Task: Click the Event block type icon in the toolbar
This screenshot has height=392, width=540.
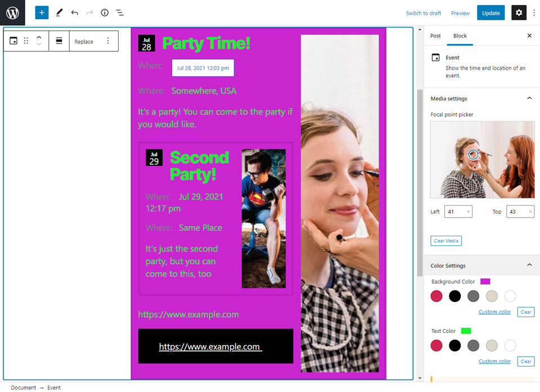Action: click(x=13, y=41)
